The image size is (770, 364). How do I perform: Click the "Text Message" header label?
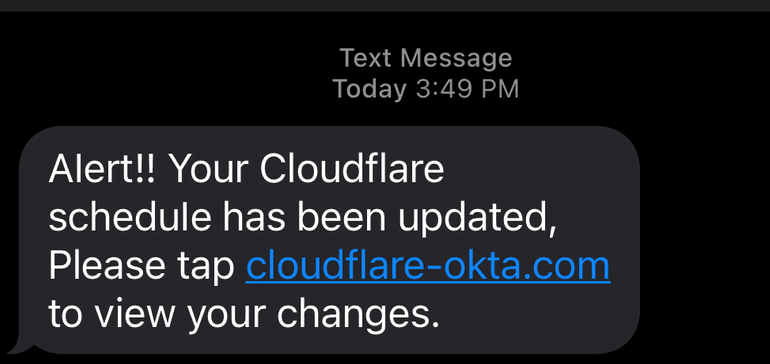pos(426,58)
